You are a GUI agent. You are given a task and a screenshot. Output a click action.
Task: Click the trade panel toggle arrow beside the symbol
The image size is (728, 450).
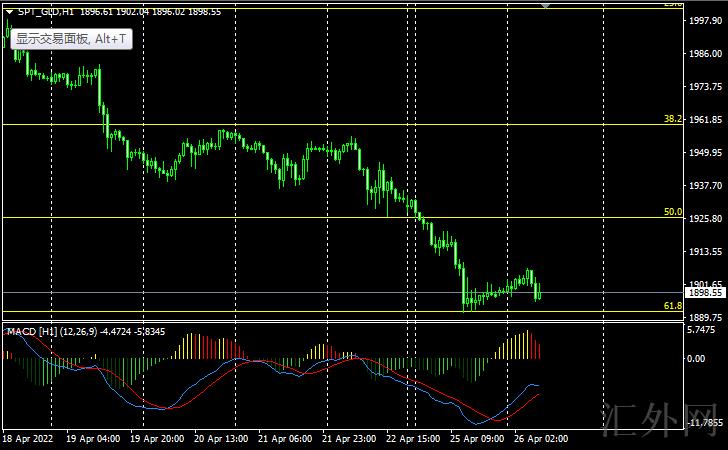(x=9, y=13)
